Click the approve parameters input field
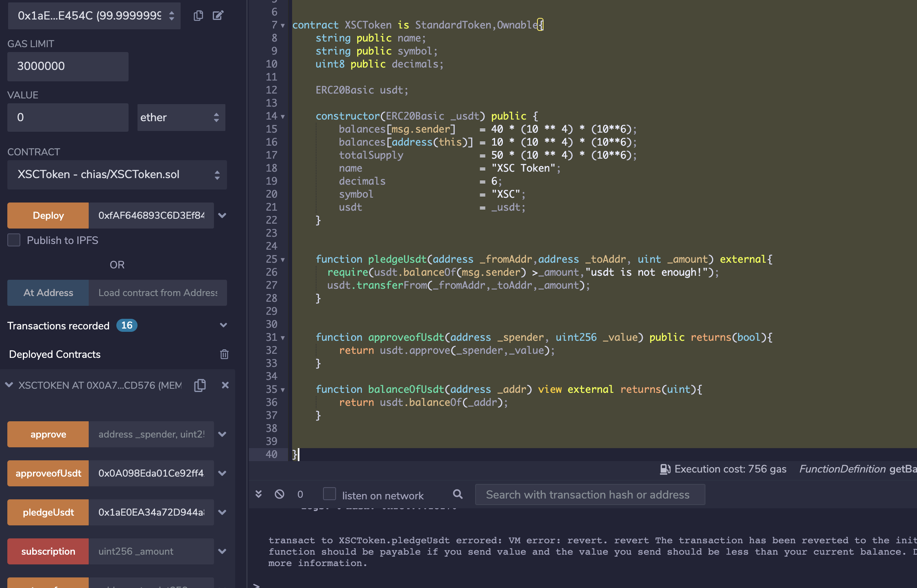 point(151,434)
